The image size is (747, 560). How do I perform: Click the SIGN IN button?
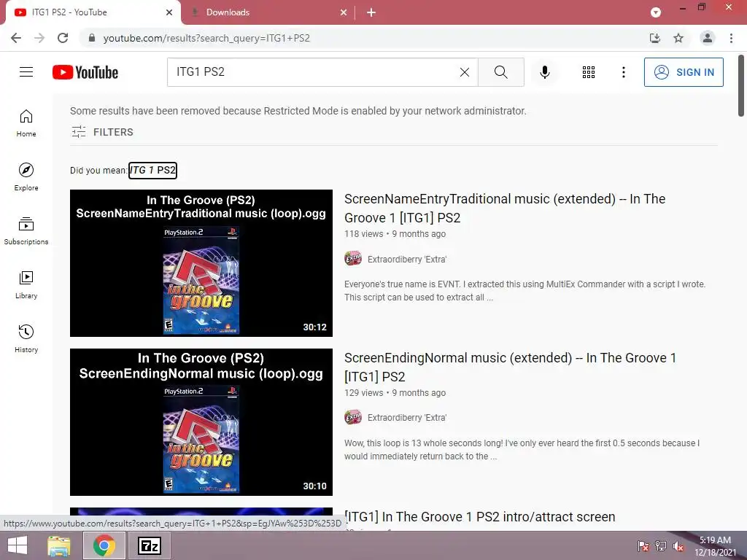tap(684, 72)
